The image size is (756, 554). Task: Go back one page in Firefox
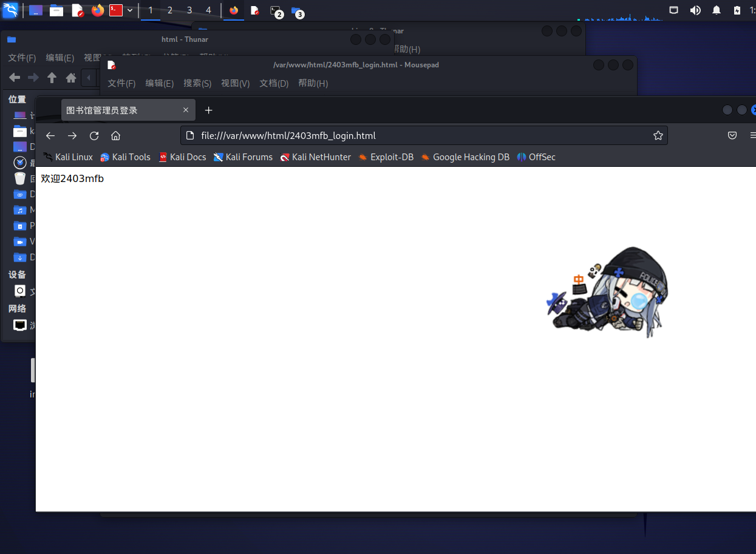(50, 135)
